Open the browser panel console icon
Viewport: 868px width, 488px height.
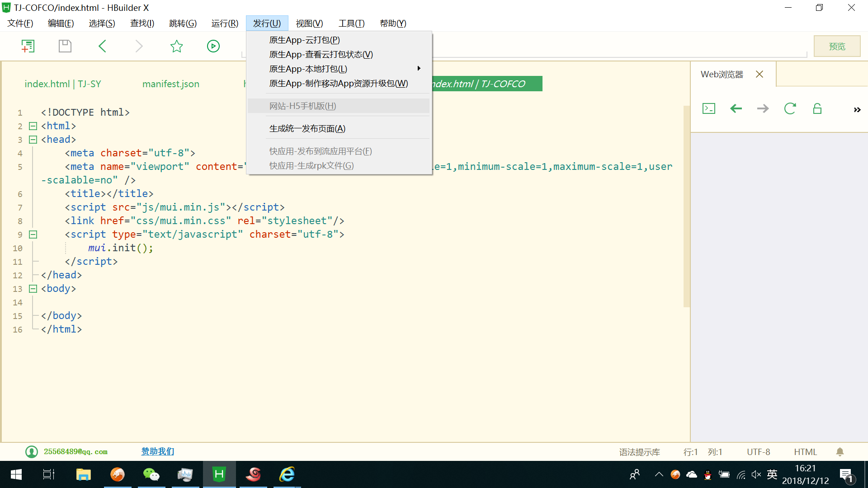click(x=708, y=108)
